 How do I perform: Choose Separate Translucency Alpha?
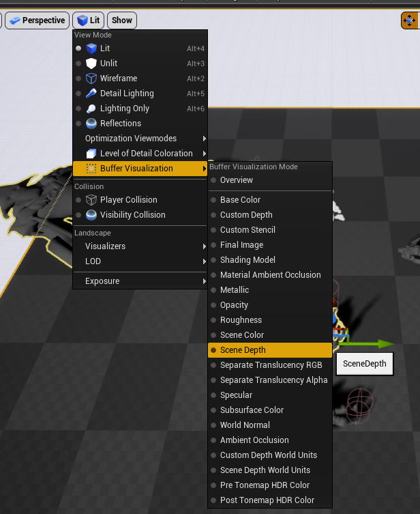point(270,380)
